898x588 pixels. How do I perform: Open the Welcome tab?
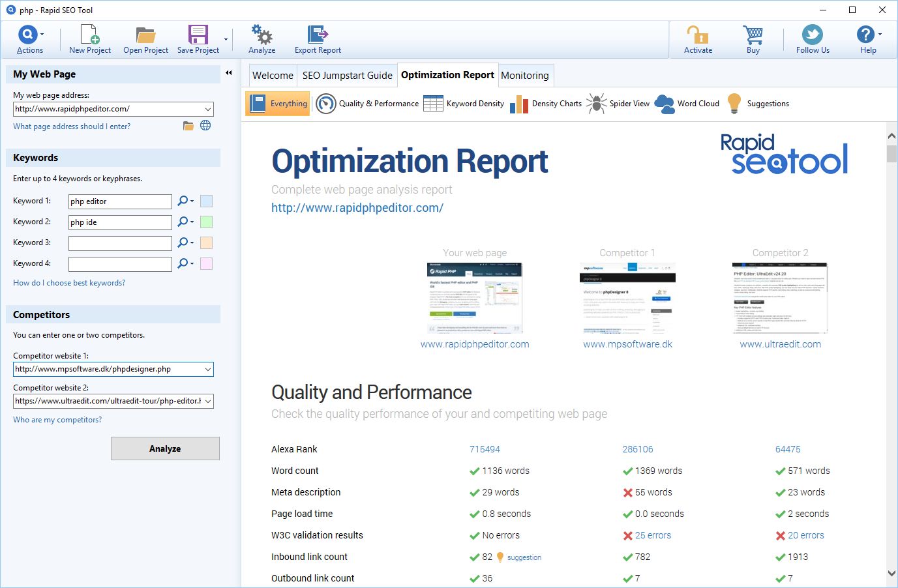pyautogui.click(x=273, y=76)
